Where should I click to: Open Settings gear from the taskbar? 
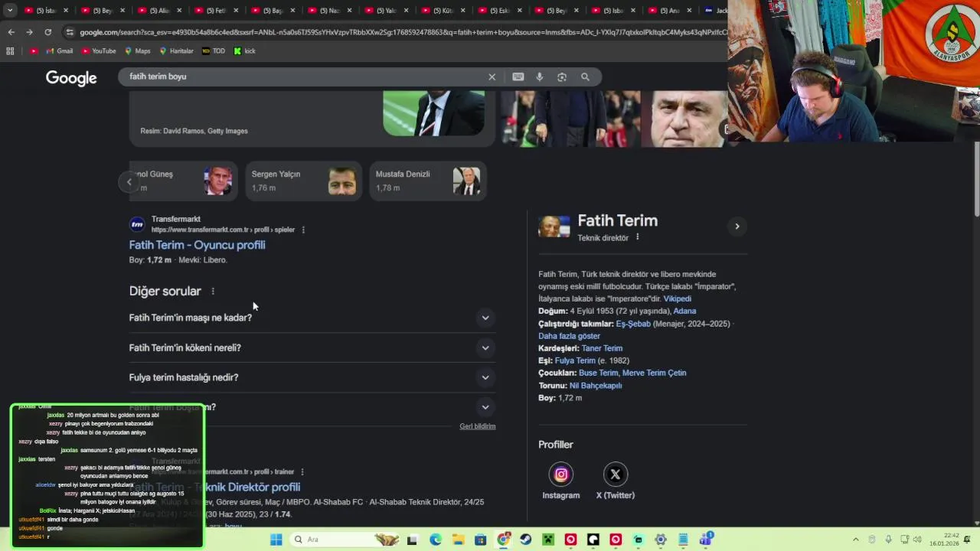click(661, 540)
